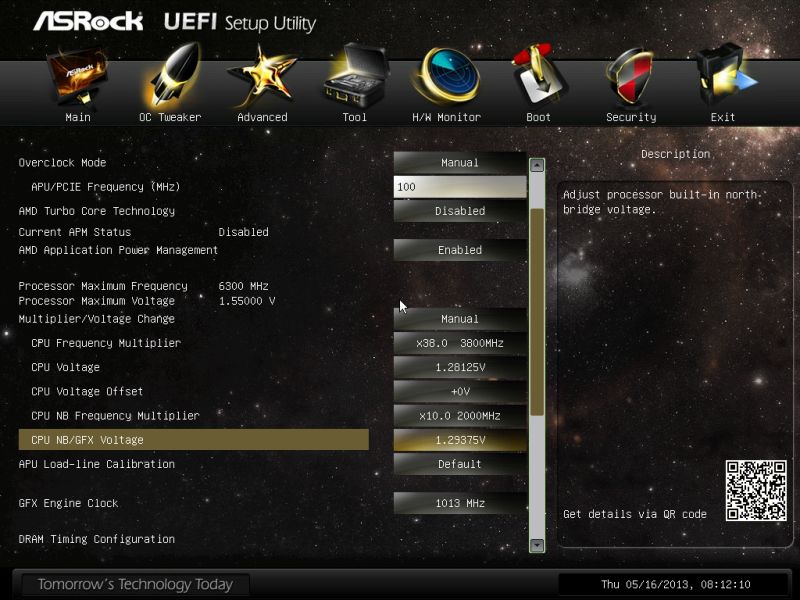Screen dimensions: 800x600
Task: Switch to the Main tab label
Action: (x=78, y=117)
